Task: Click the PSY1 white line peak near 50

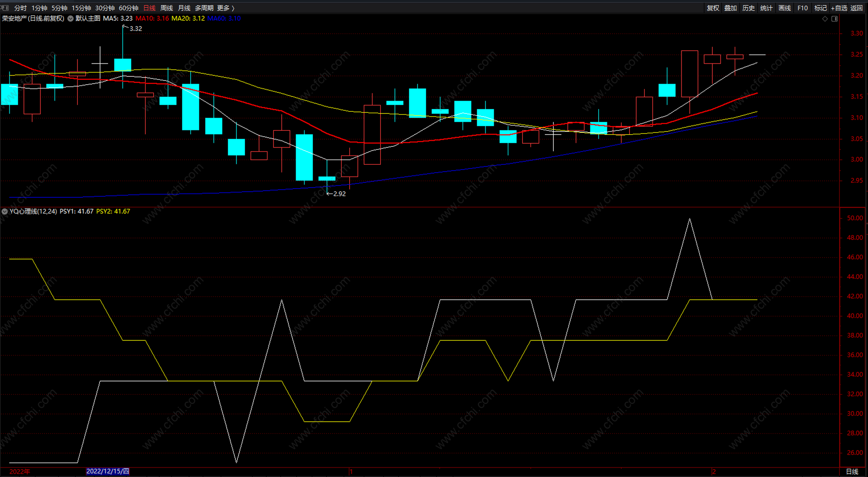Action: click(689, 219)
